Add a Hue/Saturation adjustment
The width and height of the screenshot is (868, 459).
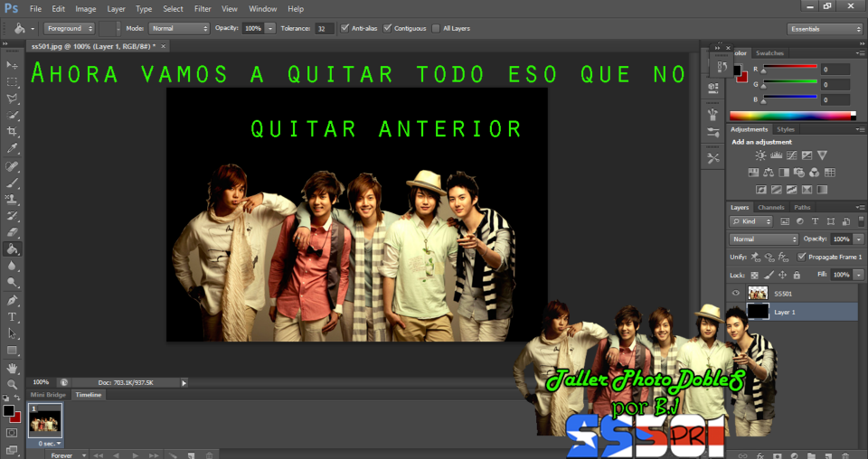(x=753, y=173)
